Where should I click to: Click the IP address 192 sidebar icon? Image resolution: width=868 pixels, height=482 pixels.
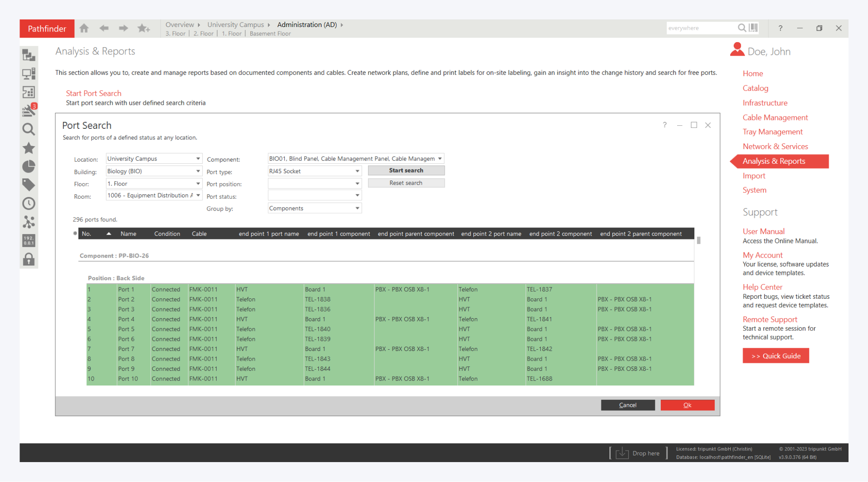tap(29, 240)
